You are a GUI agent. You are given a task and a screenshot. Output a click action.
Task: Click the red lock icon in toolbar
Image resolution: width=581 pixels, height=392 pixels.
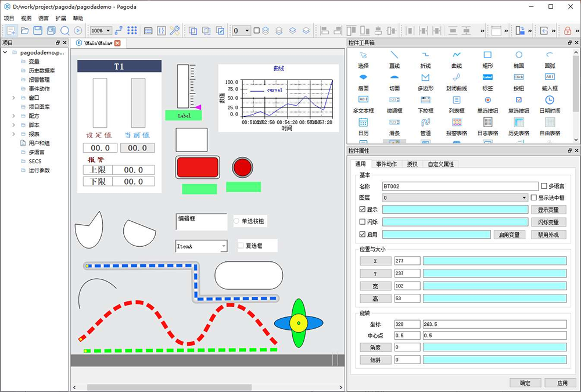[568, 30]
